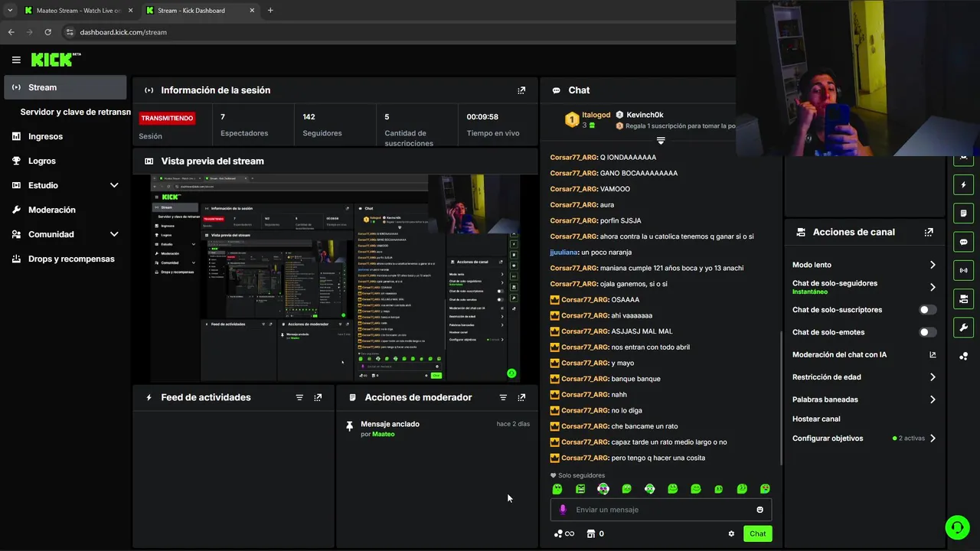Open the green support headset button
The image size is (980, 551).
tap(957, 527)
